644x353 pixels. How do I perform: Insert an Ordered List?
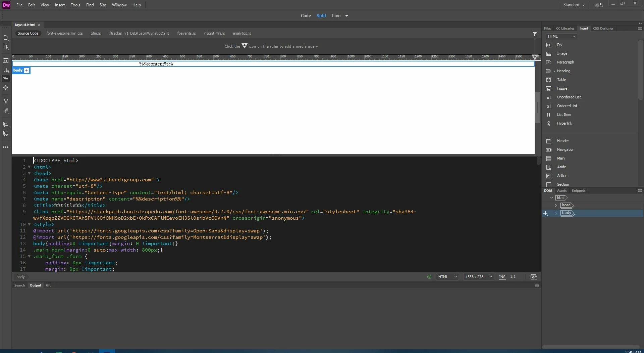[x=567, y=106]
